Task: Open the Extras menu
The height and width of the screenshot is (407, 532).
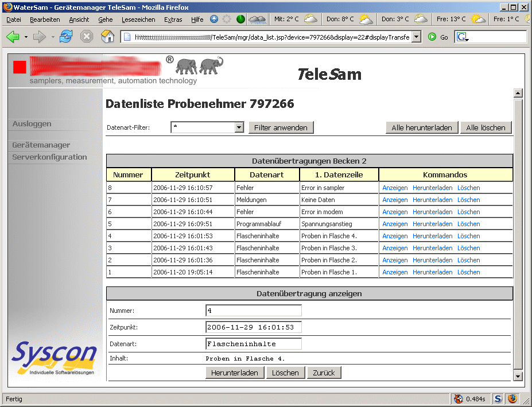Action: tap(173, 20)
